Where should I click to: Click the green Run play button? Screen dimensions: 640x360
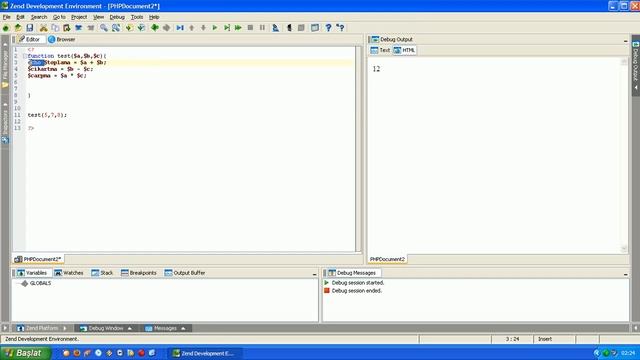(x=215, y=28)
